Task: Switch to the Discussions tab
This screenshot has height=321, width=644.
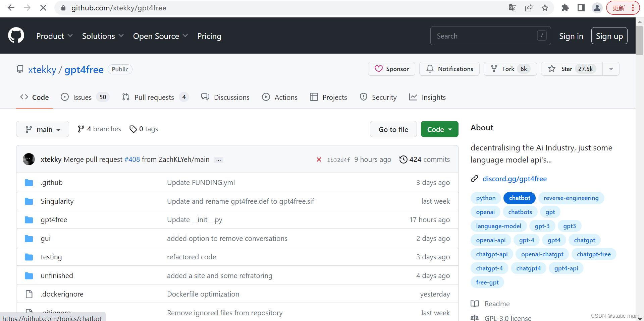Action: [225, 97]
